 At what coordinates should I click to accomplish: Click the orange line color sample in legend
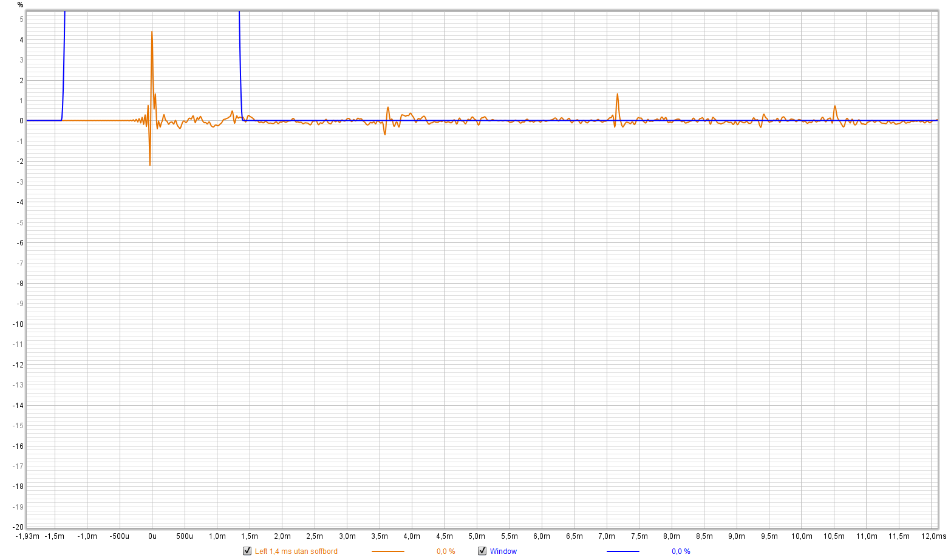click(x=387, y=551)
